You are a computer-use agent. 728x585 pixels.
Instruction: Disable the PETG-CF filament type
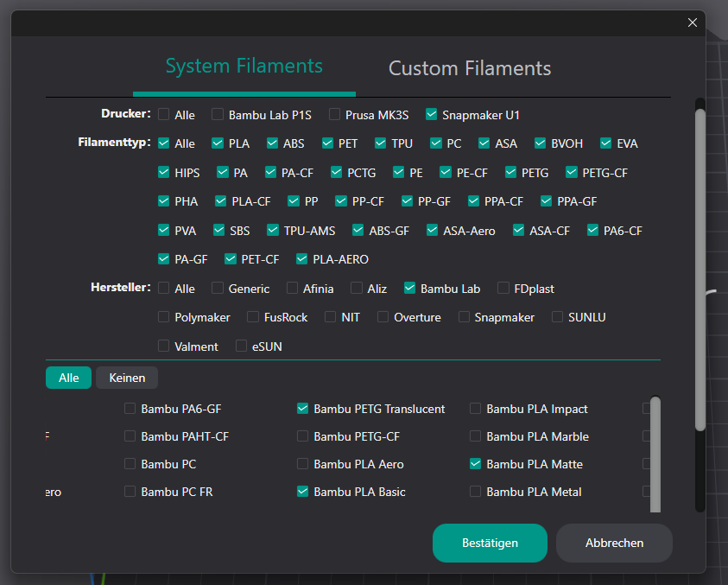click(572, 173)
